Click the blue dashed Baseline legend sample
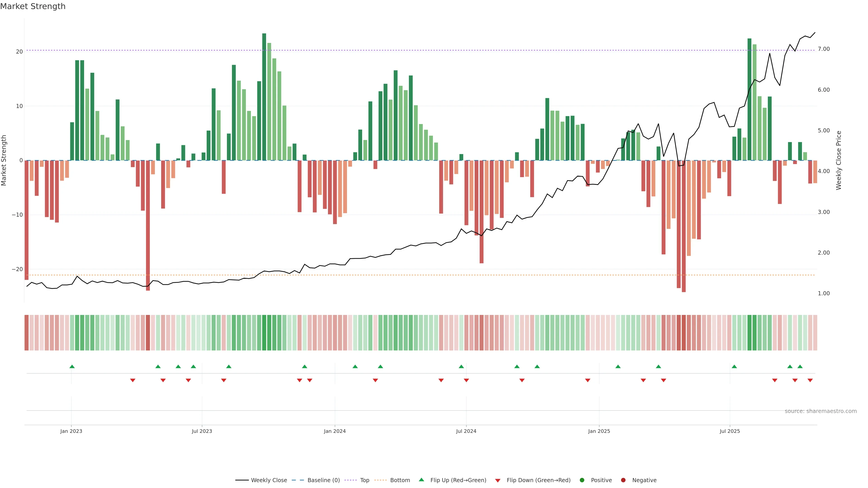Viewport: 868px width, 488px height. [x=297, y=480]
